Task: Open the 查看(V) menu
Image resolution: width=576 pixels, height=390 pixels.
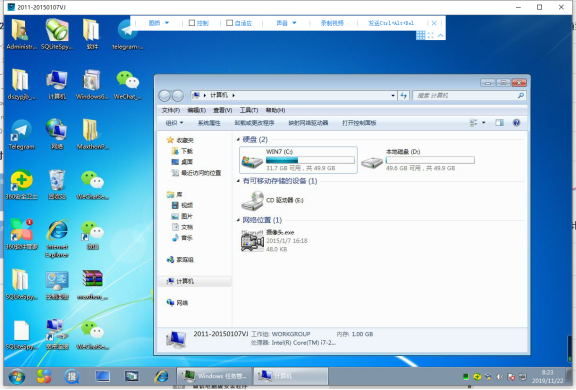Action: pyautogui.click(x=223, y=110)
